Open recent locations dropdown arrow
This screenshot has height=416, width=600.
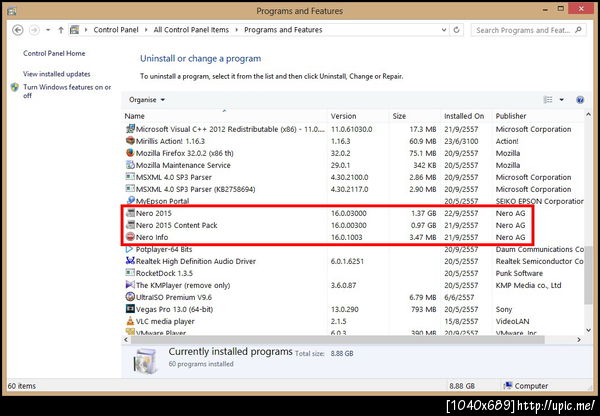click(x=48, y=30)
